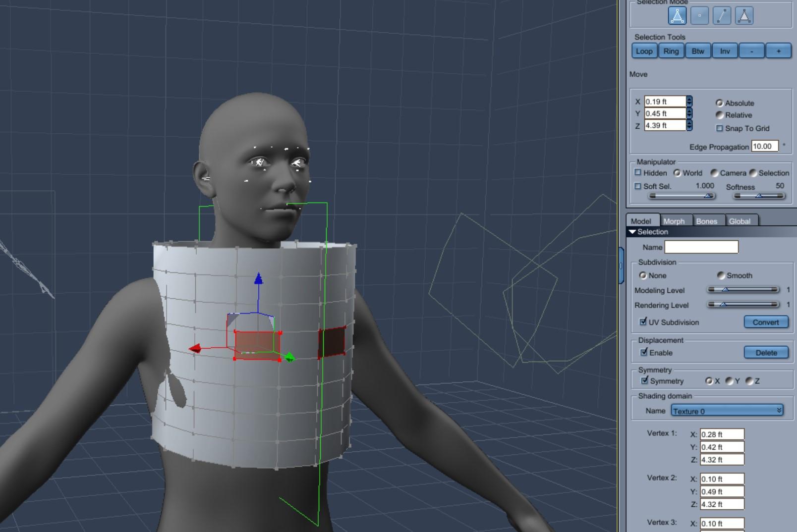Screen dimensions: 797x532
Task: Open the Bones tab
Action: 707,221
